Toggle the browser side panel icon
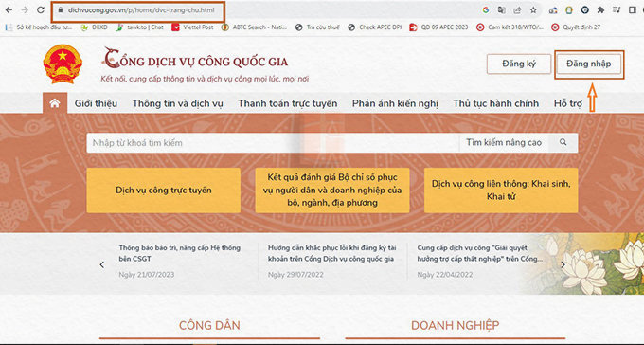 [633, 10]
